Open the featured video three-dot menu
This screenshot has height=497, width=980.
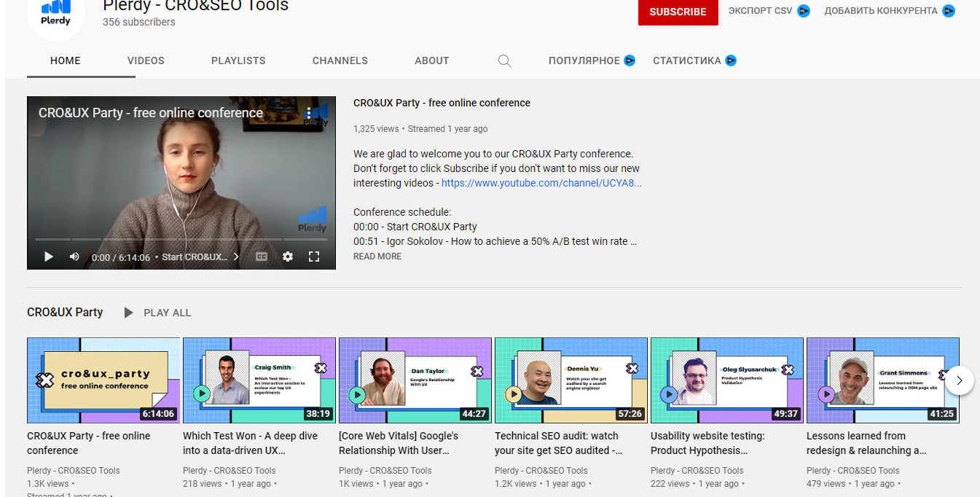click(309, 113)
